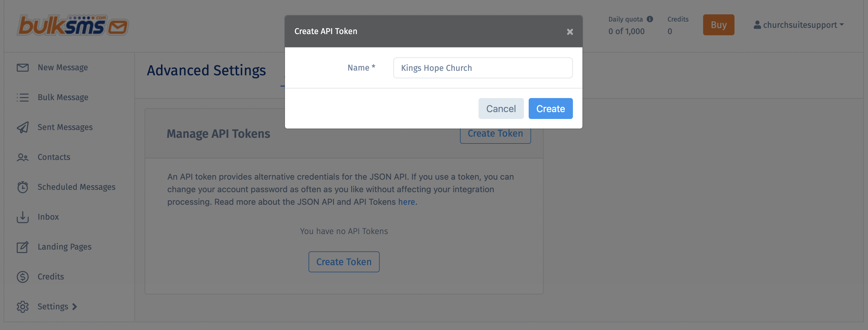
Task: Click the Inbox download tray icon
Action: (x=23, y=217)
